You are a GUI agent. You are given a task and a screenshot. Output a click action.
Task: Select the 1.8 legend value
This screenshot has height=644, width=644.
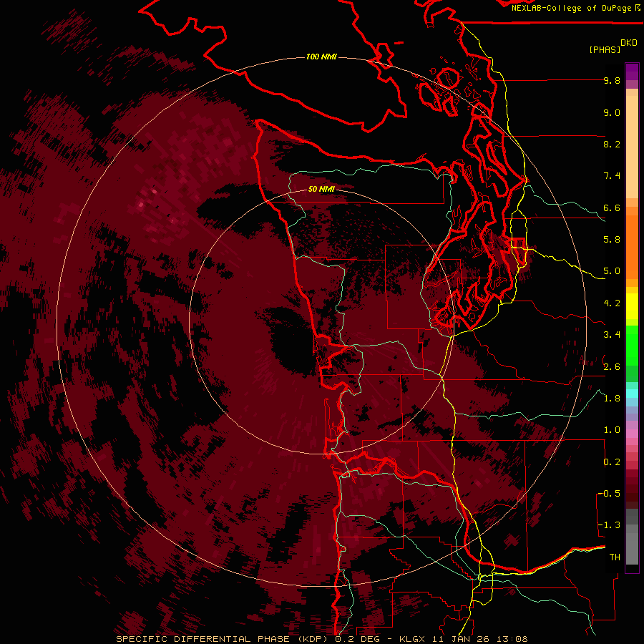click(x=612, y=399)
